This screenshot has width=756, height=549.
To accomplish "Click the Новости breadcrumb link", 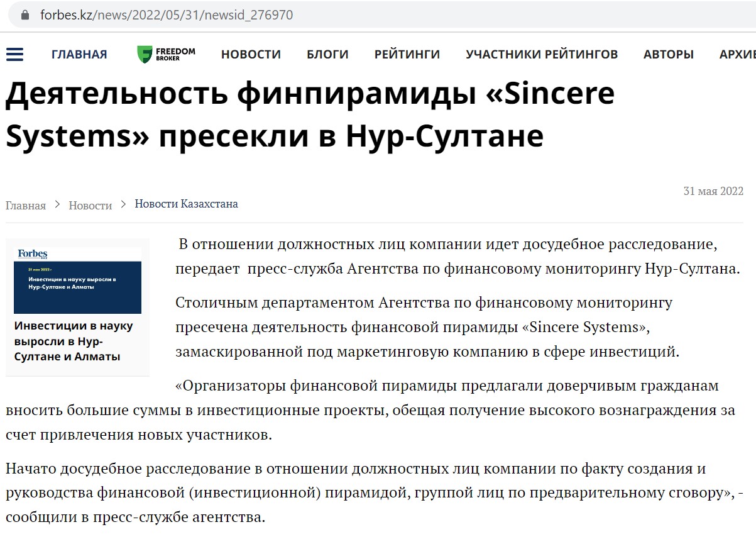I will click(x=90, y=205).
